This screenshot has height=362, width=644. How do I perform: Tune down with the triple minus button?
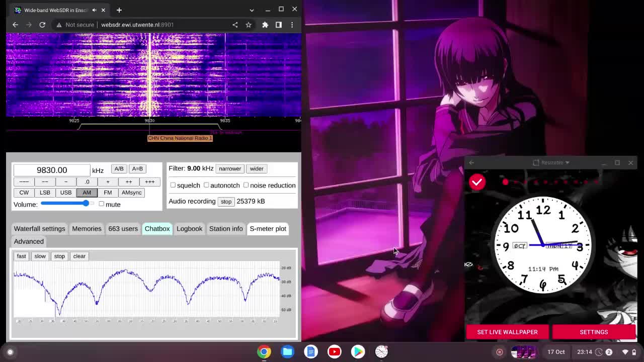tap(24, 182)
